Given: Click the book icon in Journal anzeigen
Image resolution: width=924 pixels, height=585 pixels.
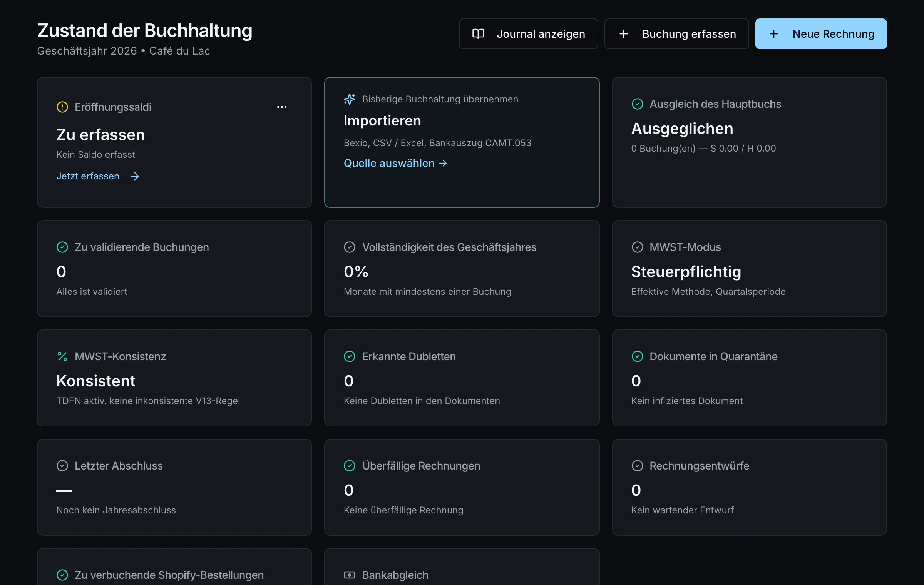Looking at the screenshot, I should pyautogui.click(x=478, y=34).
